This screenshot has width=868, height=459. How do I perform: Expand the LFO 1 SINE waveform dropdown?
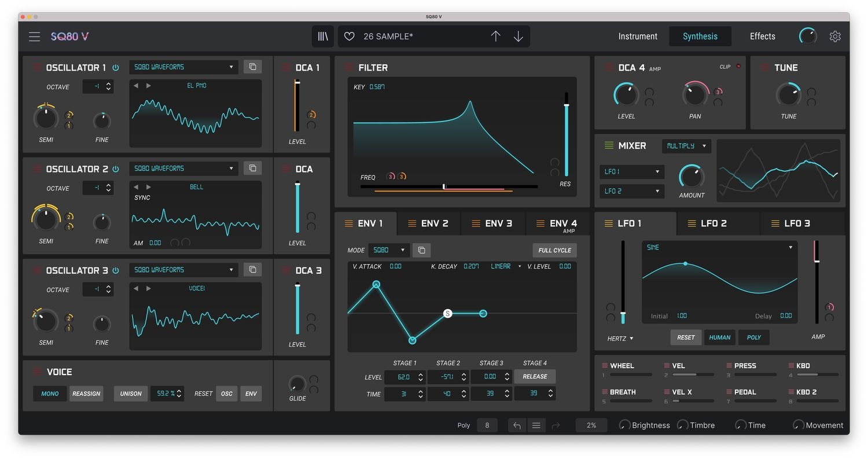719,247
